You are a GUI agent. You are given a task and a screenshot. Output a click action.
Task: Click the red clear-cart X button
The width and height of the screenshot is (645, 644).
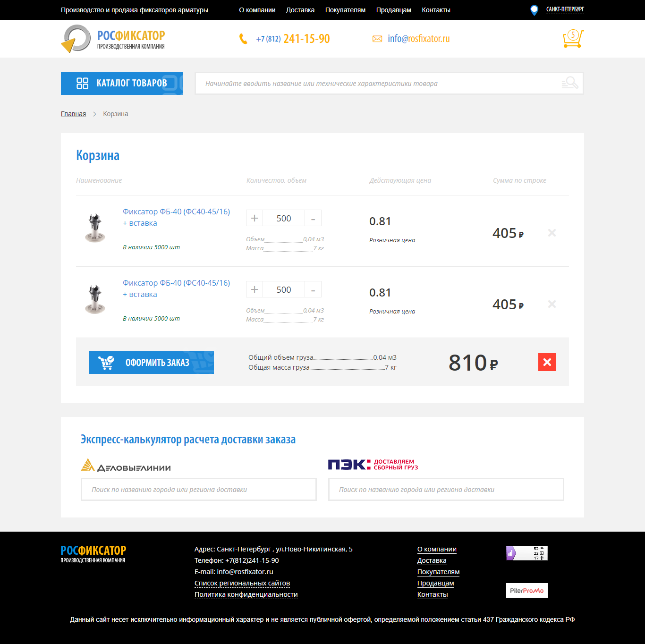coord(547,362)
